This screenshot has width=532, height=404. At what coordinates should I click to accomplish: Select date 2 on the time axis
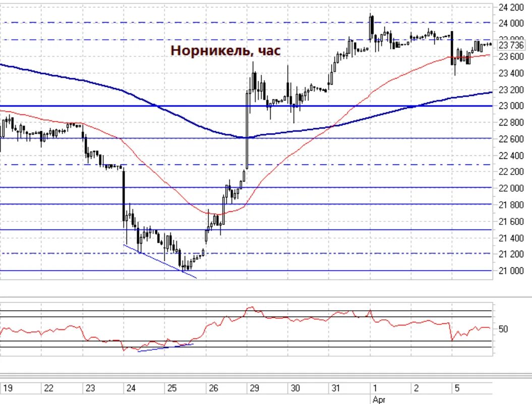click(417, 388)
